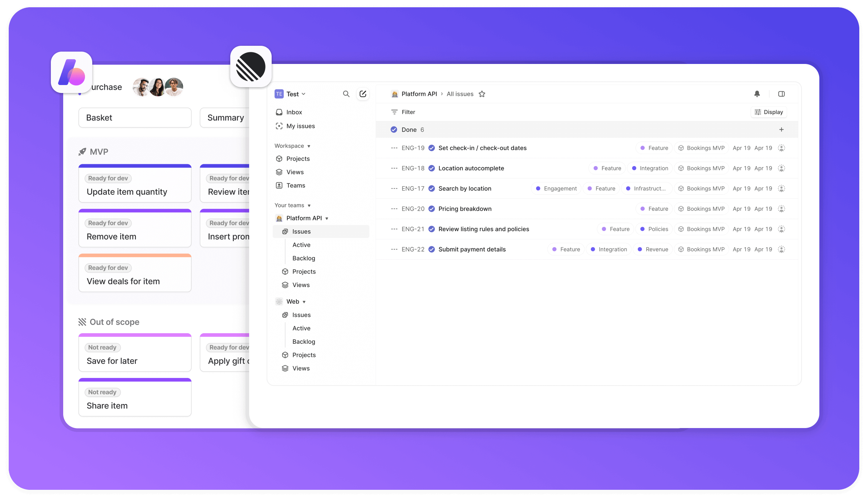Click the bell notification icon
Viewport: 868px width, 500px height.
coord(757,94)
